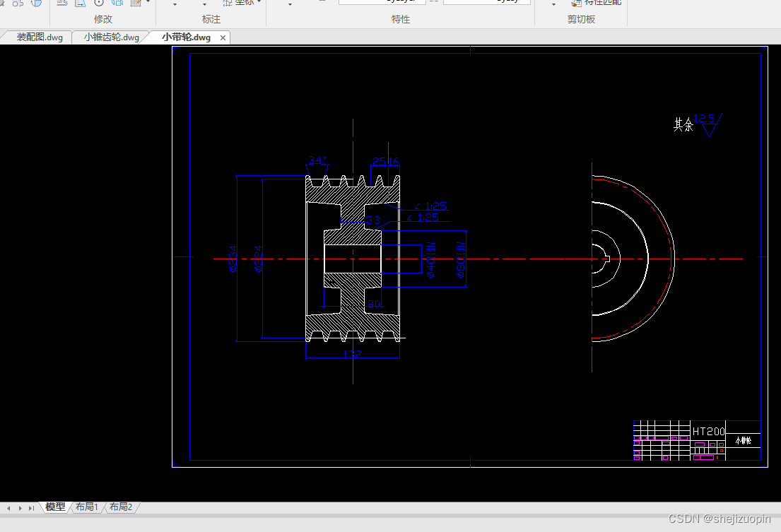The height and width of the screenshot is (532, 781).
Task: Expand the 修改 ribbon panel
Action: 103,19
